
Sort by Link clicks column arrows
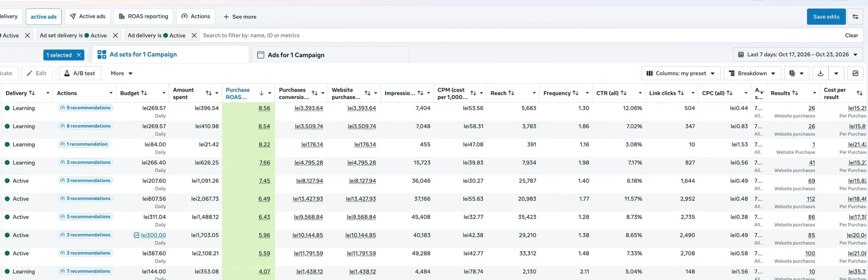point(680,93)
